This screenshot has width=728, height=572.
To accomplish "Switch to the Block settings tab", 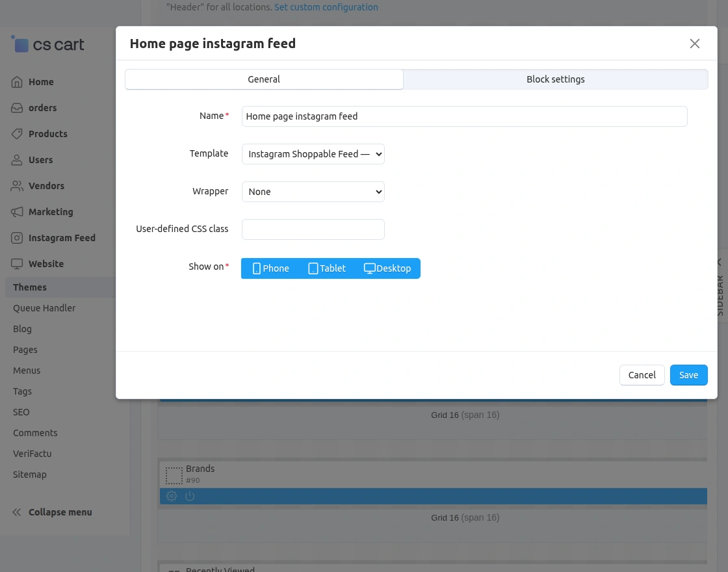I will tap(555, 79).
